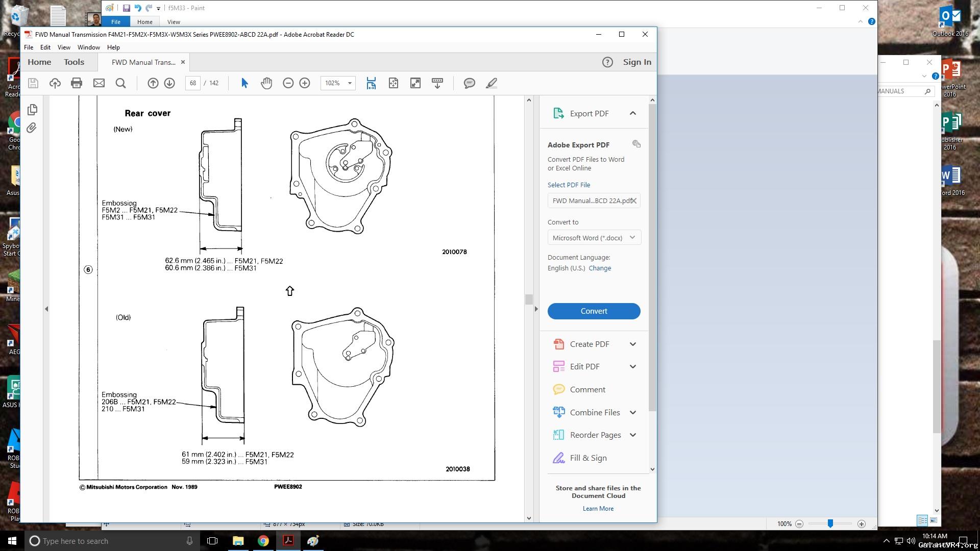The width and height of the screenshot is (980, 551).
Task: Select the arrow Selection tool
Action: click(244, 83)
